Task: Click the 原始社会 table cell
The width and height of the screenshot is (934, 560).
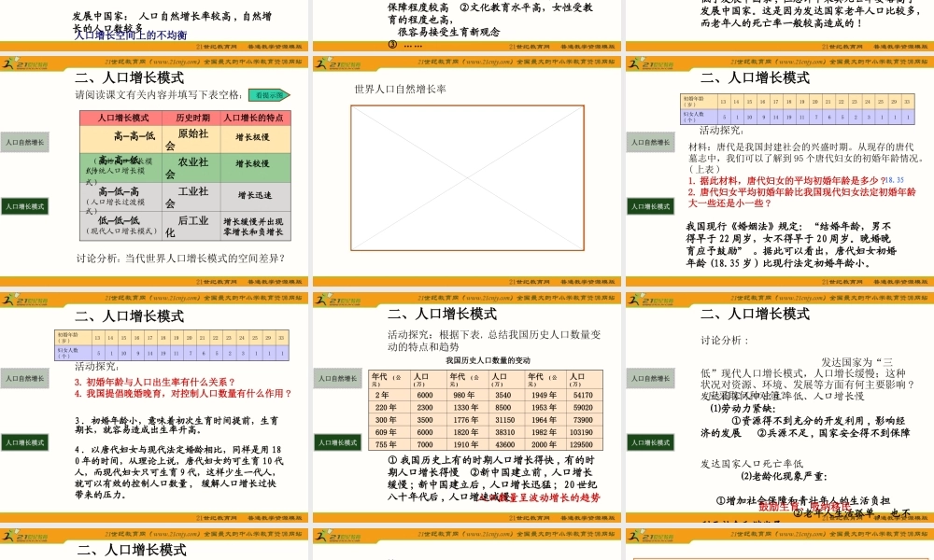Action: (x=191, y=139)
